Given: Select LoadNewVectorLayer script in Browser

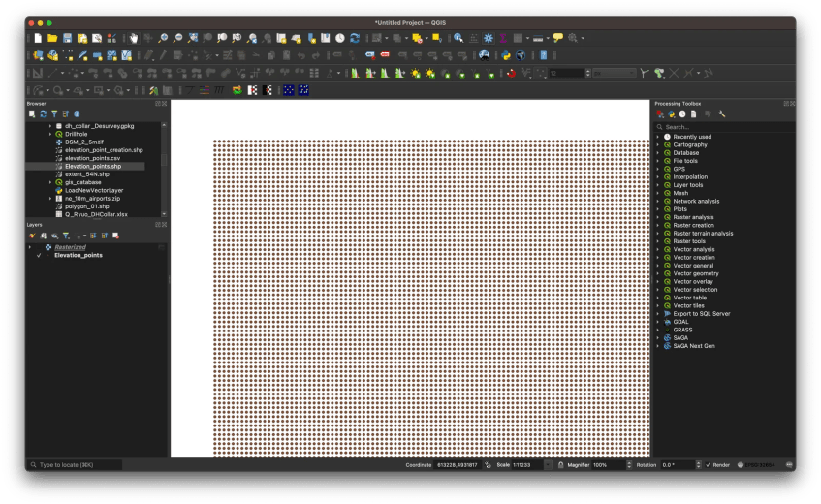Looking at the screenshot, I should coord(94,191).
